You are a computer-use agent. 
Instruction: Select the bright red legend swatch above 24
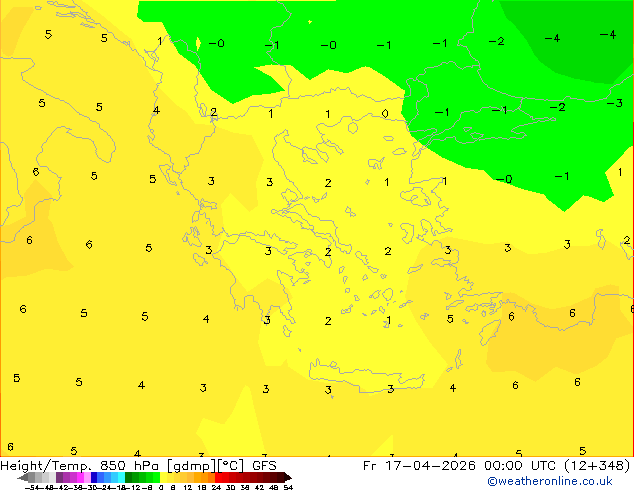[218, 477]
